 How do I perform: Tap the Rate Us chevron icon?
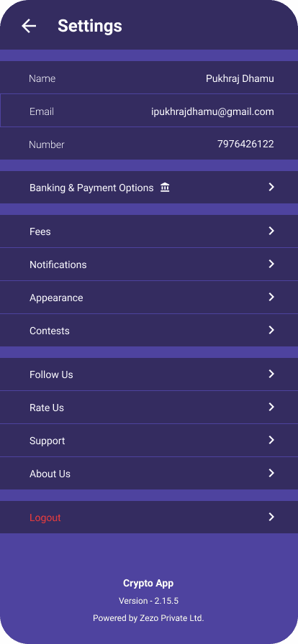click(271, 407)
